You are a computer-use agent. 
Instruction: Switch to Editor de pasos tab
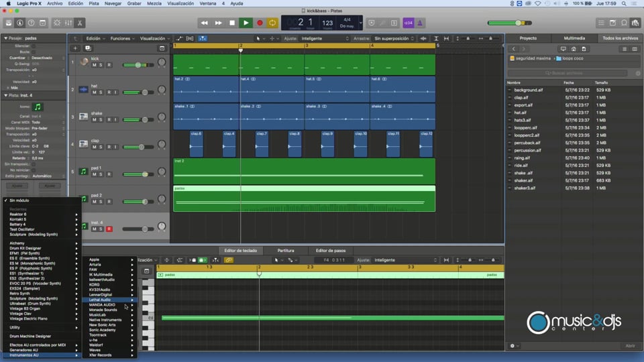[x=331, y=250]
